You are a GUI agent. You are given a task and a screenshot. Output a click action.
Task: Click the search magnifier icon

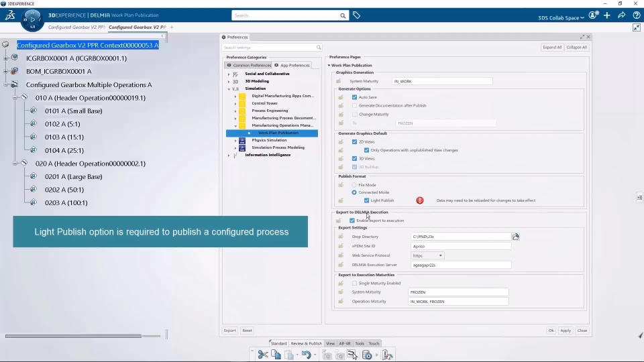(343, 15)
